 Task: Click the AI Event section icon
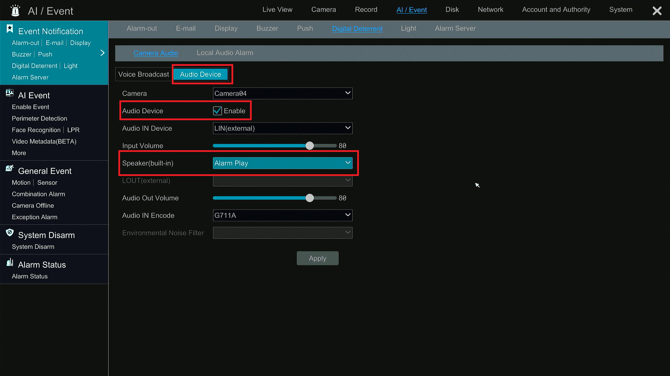(x=9, y=93)
